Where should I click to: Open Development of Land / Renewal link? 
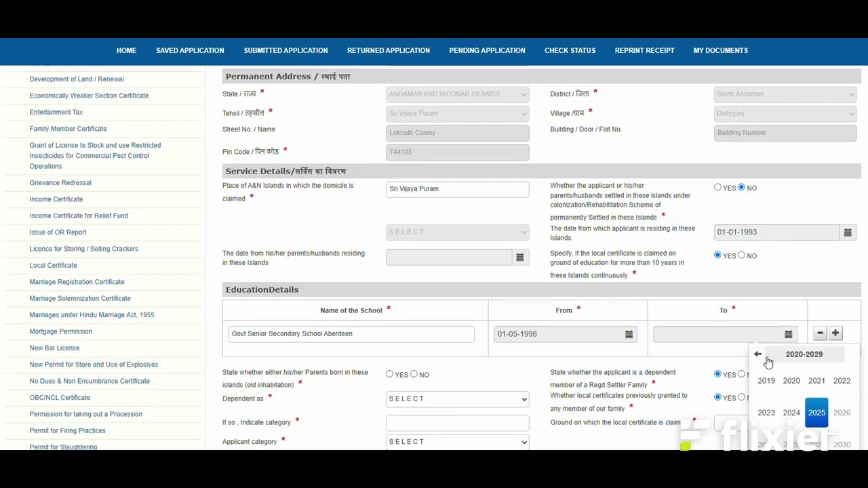point(77,79)
